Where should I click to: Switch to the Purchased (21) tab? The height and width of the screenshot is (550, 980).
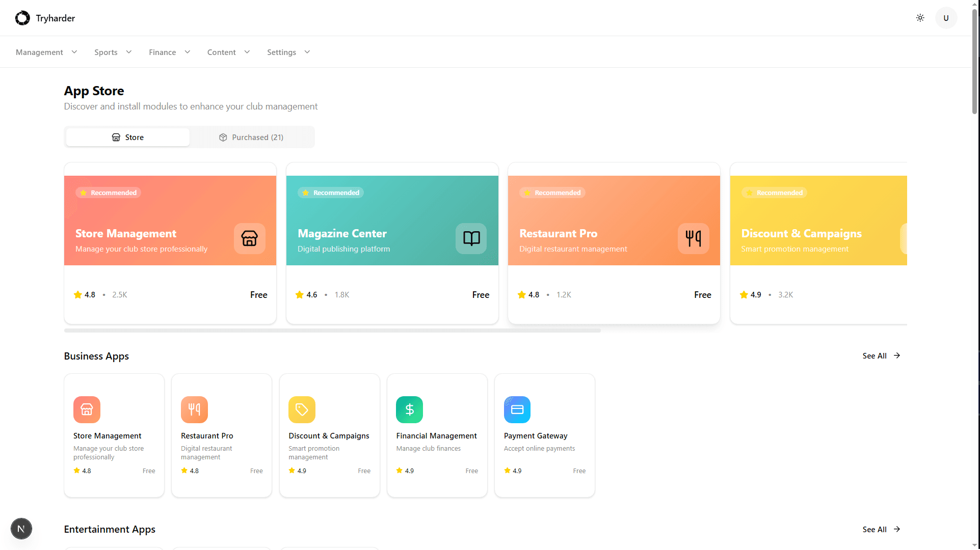point(251,137)
